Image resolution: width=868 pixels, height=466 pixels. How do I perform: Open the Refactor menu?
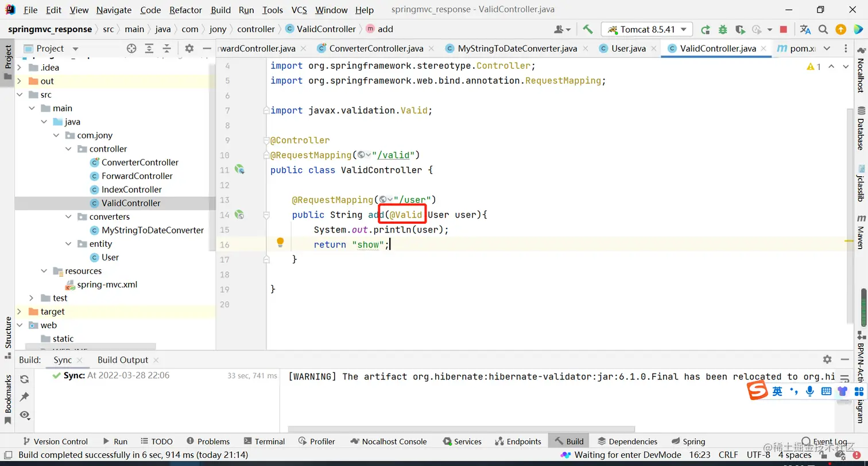click(x=186, y=10)
